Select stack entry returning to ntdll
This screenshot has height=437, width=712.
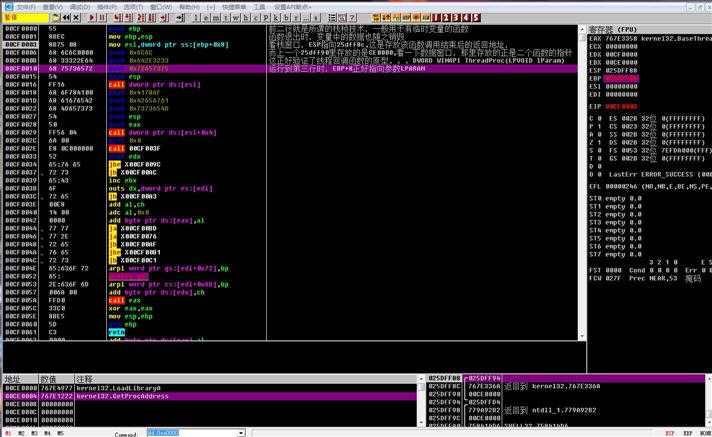pos(567,410)
